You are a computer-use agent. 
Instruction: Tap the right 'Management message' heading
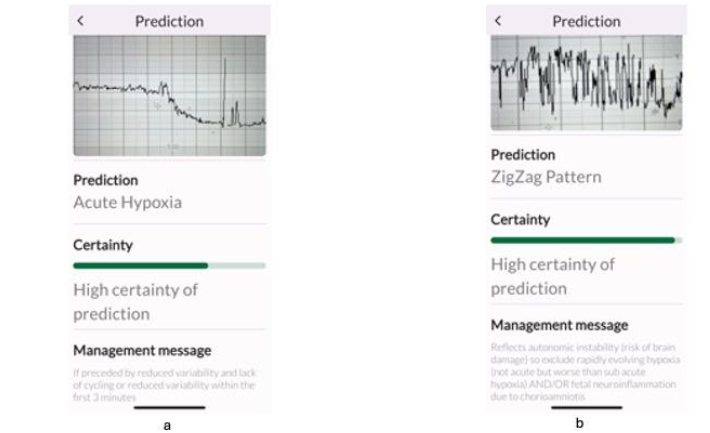pyautogui.click(x=559, y=325)
